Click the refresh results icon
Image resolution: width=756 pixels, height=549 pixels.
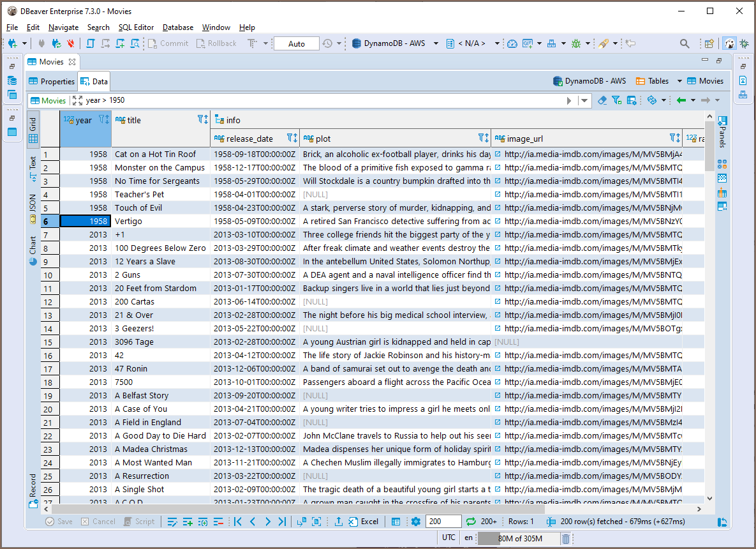471,522
